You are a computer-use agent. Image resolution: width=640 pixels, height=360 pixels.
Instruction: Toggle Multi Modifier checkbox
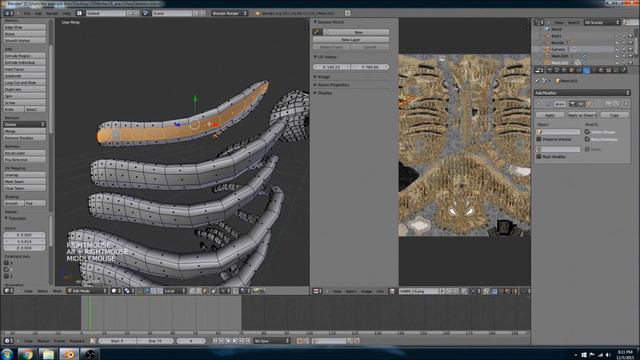click(x=539, y=156)
